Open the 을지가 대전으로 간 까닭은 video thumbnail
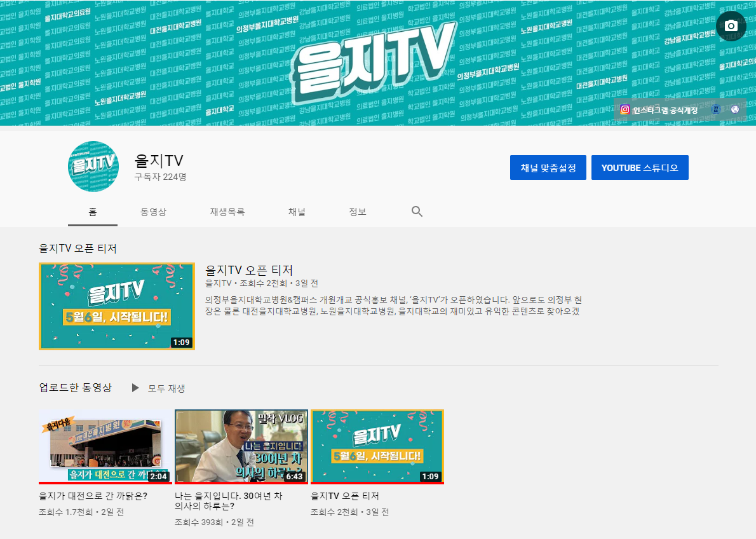Screen dimensions: 756x539 [105, 446]
